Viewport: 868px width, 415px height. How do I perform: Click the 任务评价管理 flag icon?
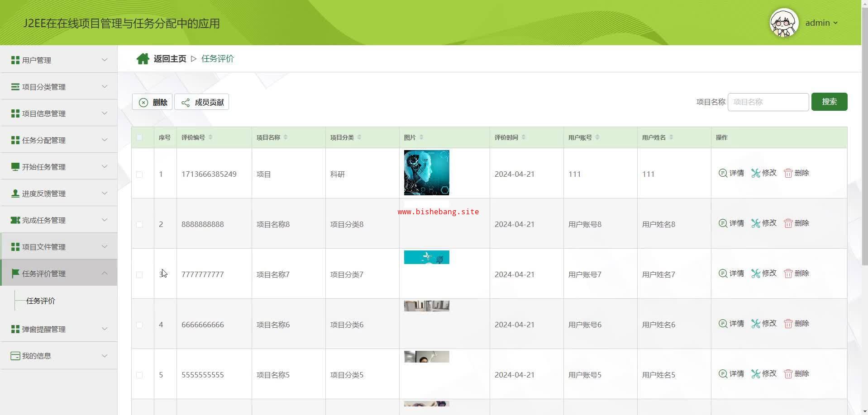(x=15, y=274)
